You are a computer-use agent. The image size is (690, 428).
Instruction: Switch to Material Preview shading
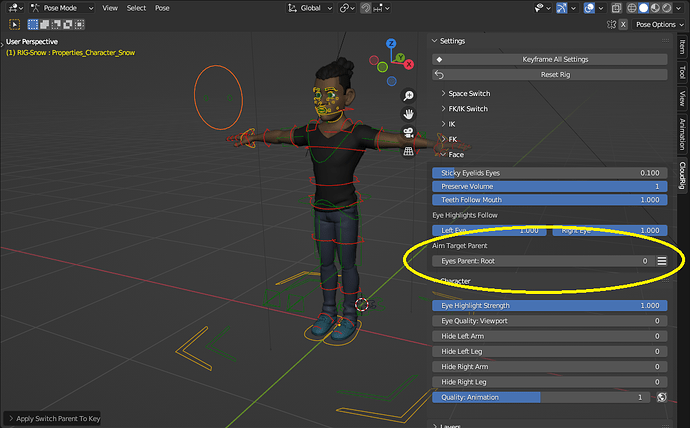point(655,8)
